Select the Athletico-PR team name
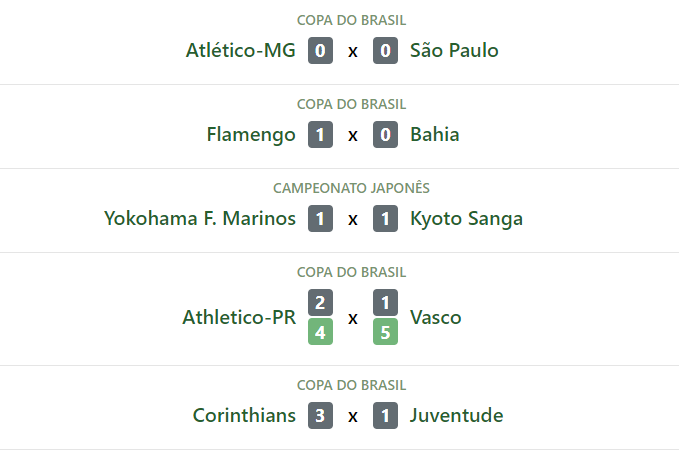 (x=239, y=318)
